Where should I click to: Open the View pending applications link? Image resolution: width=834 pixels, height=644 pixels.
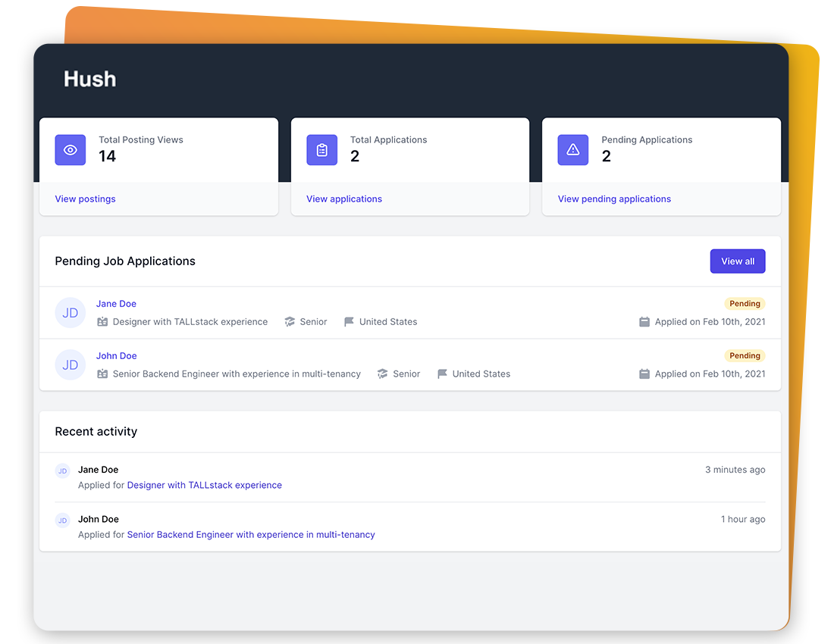(614, 199)
